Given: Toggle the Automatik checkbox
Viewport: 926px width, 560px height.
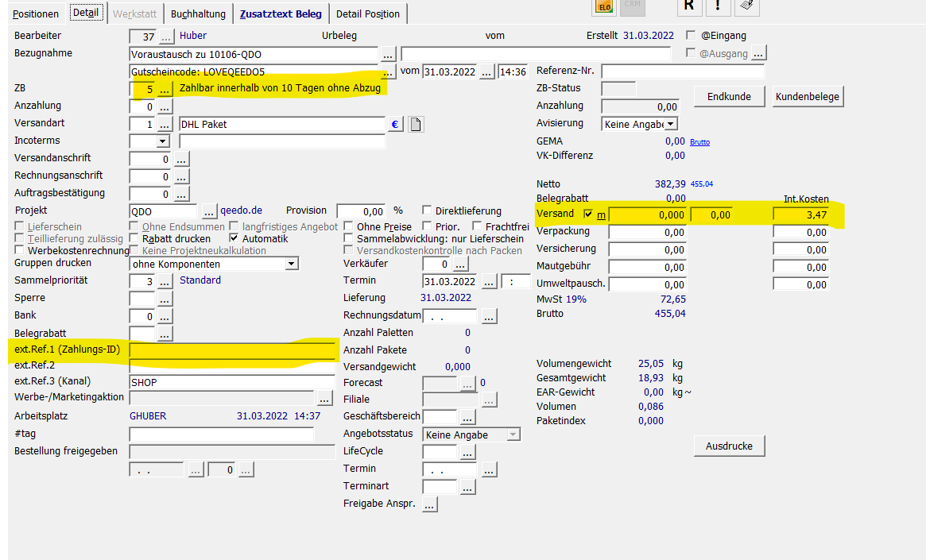Looking at the screenshot, I should pyautogui.click(x=234, y=238).
